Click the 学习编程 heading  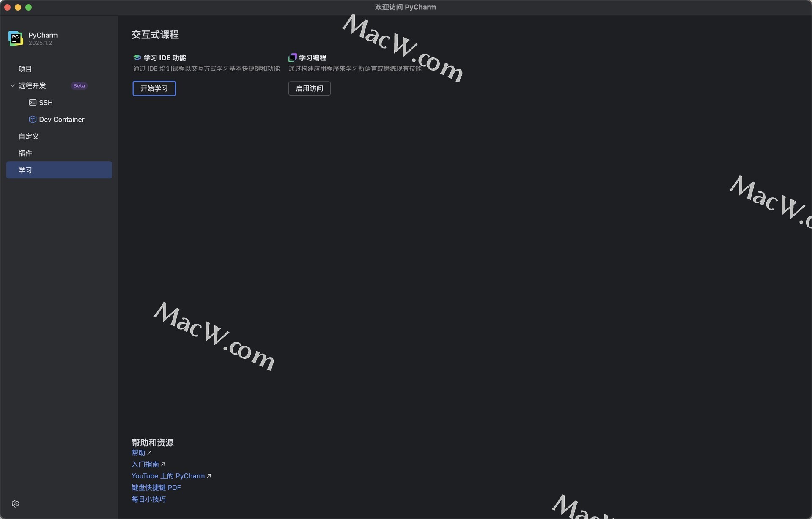click(x=313, y=57)
